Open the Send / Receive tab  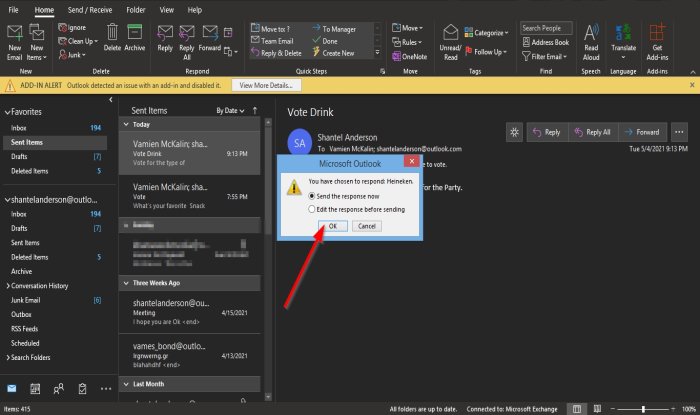(90, 10)
